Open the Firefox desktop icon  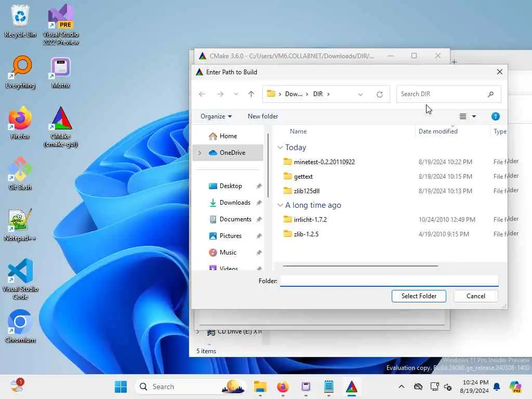click(20, 123)
